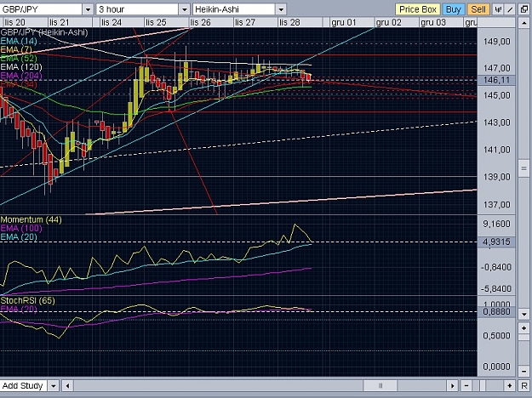Click the 3 hour timeframe field
This screenshot has height=398, width=532.
137,9
